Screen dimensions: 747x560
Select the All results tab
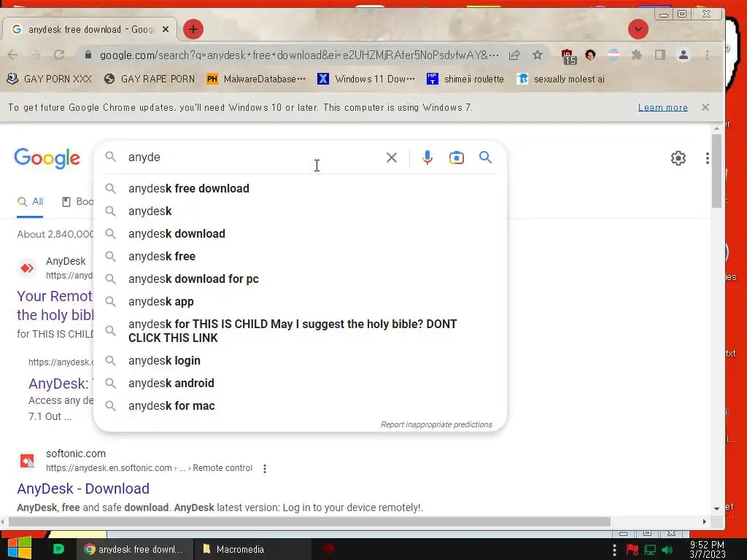pyautogui.click(x=30, y=202)
